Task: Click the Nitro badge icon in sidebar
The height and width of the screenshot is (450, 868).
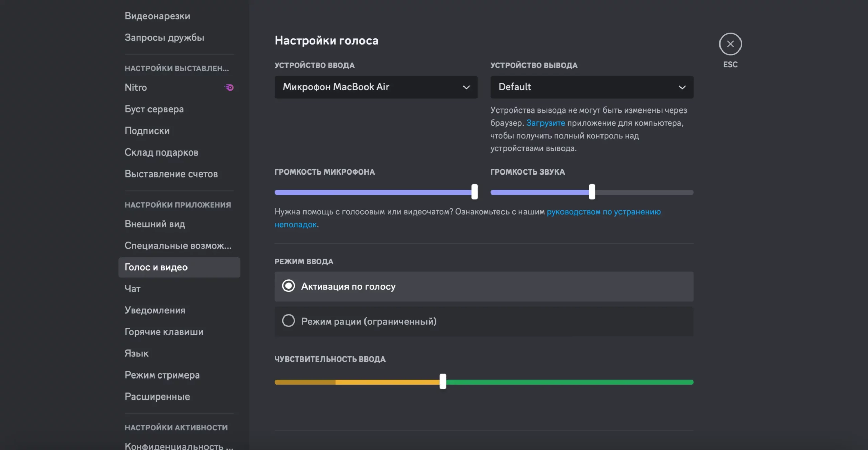Action: (x=229, y=88)
